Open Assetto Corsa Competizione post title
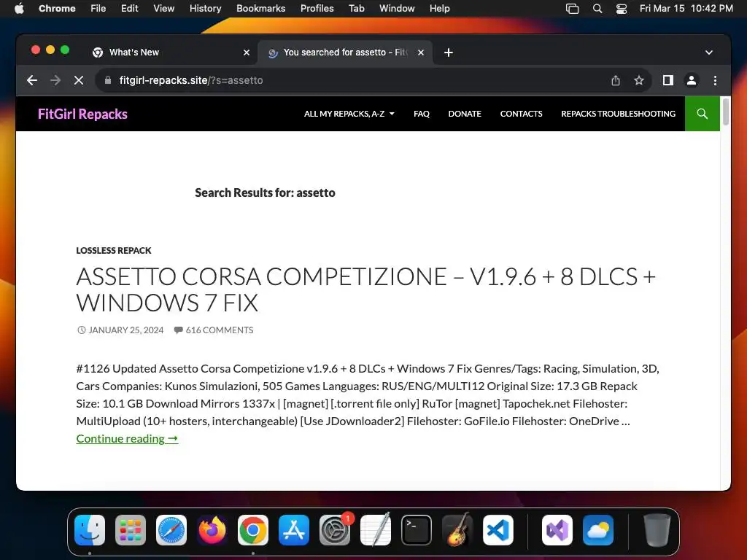Image resolution: width=747 pixels, height=560 pixels. tap(366, 289)
